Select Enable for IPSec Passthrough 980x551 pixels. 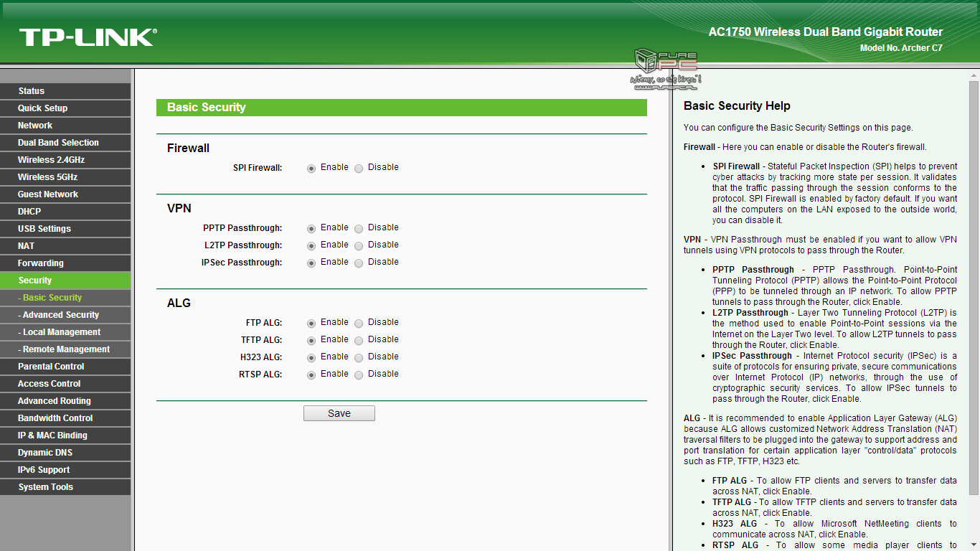(x=311, y=263)
